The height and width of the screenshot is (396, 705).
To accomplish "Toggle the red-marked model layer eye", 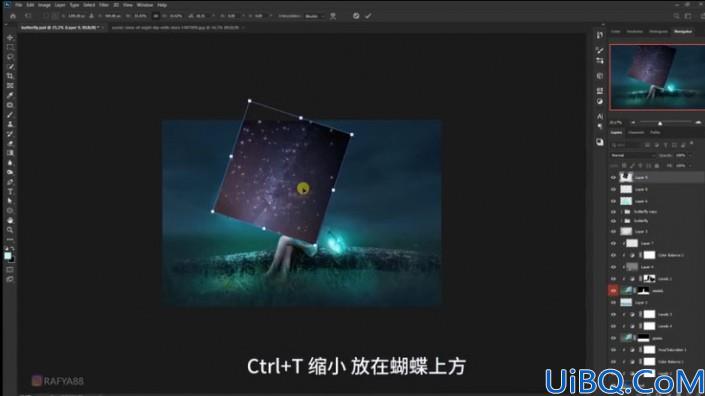I will (613, 291).
